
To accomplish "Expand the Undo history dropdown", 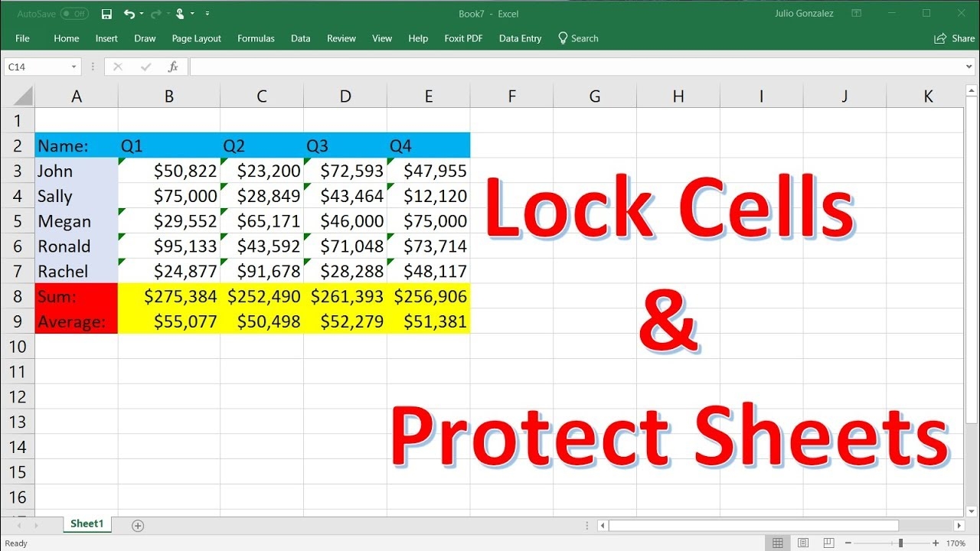I will [141, 14].
